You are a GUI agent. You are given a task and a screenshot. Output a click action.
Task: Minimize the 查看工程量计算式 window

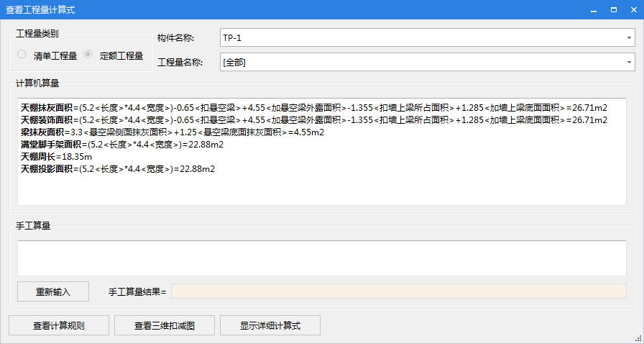(594, 10)
